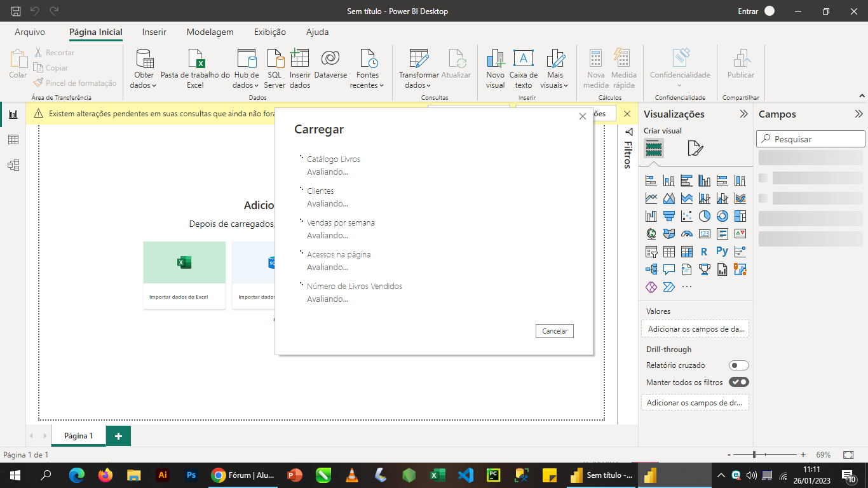
Task: Switch to the Inserir ribbon tab
Action: (x=154, y=32)
